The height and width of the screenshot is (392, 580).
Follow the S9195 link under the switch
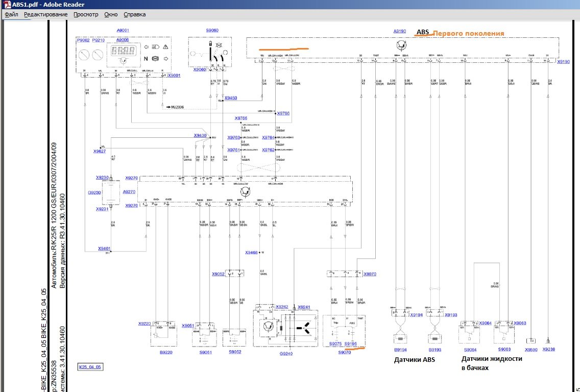tap(351, 344)
